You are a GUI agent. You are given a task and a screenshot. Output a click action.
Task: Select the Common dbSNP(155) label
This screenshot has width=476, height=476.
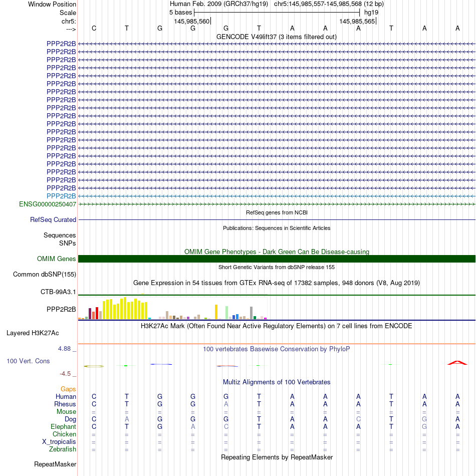(44, 275)
